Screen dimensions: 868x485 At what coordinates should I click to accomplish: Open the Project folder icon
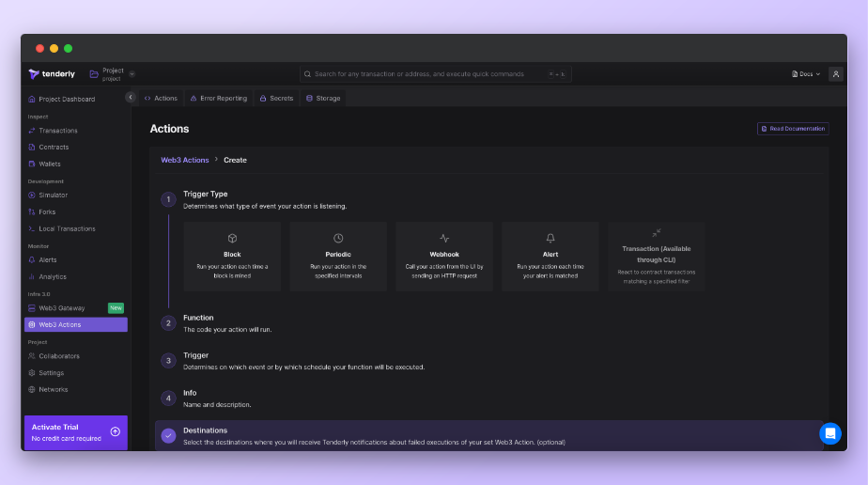[x=94, y=73]
